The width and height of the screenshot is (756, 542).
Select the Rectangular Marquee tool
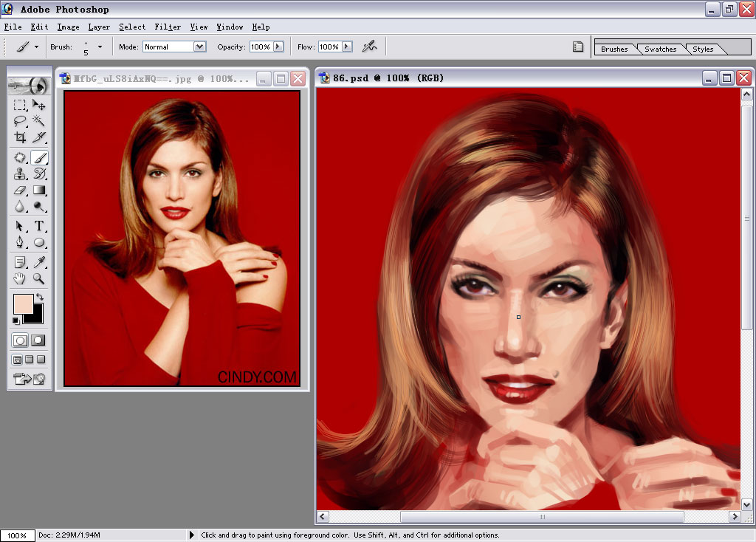pyautogui.click(x=20, y=105)
